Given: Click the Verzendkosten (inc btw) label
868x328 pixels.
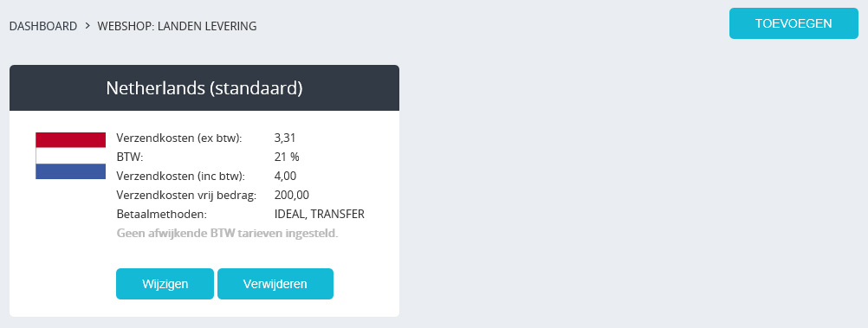Looking at the screenshot, I should coord(181,176).
